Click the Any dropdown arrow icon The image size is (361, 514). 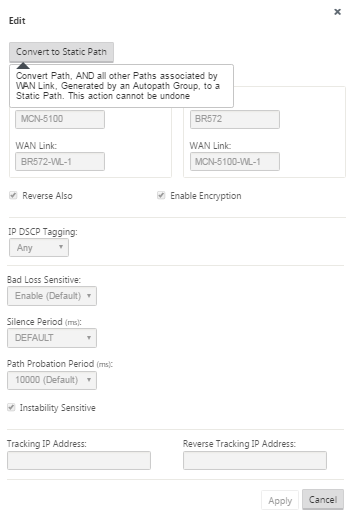[61, 247]
